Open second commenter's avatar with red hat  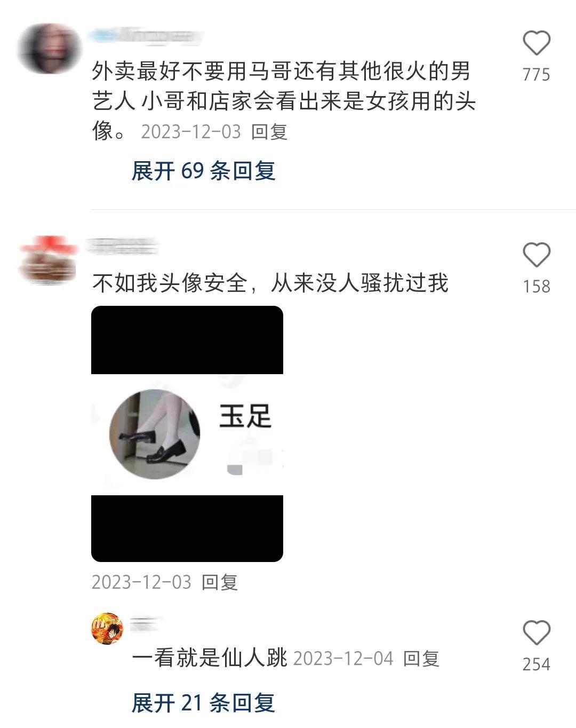pyautogui.click(x=48, y=260)
